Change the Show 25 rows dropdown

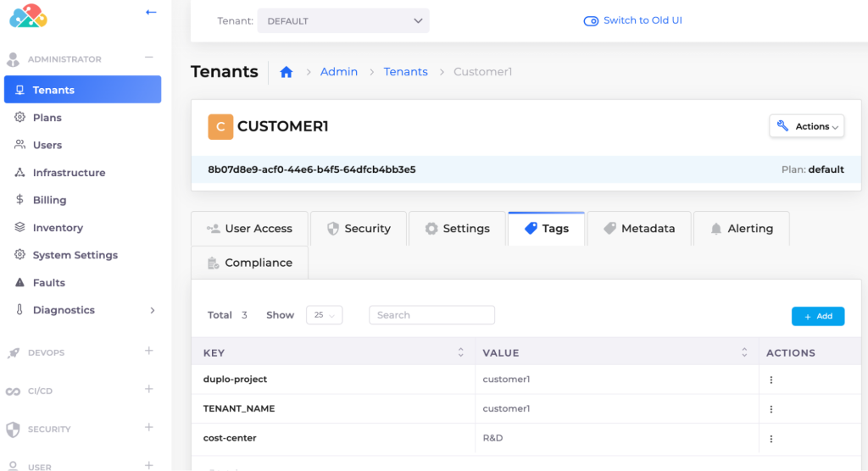coord(324,315)
